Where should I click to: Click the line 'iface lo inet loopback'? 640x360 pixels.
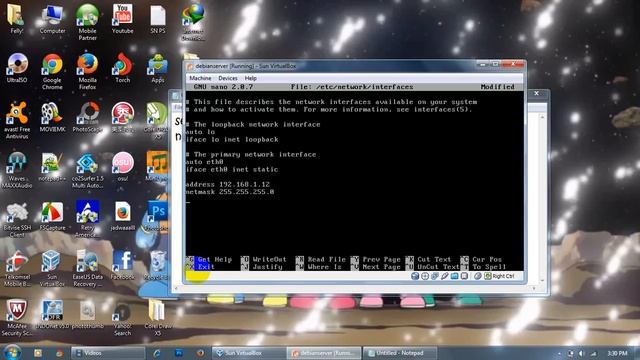pyautogui.click(x=232, y=140)
